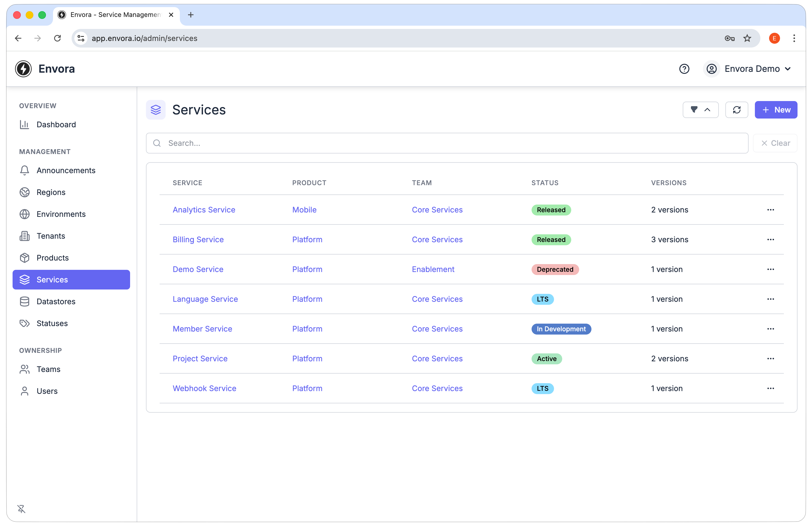812x526 pixels.
Task: Click the Envora lightning logo
Action: [x=23, y=69]
